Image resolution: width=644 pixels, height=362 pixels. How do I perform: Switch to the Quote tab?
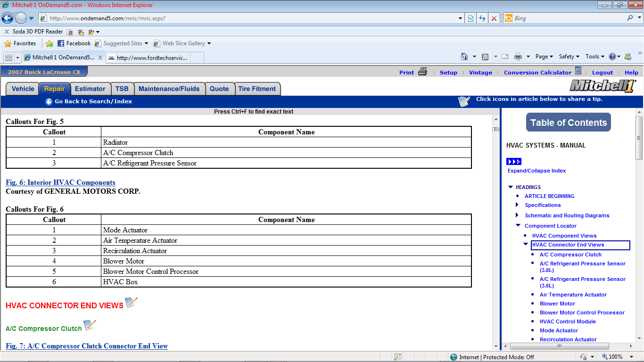tap(219, 89)
